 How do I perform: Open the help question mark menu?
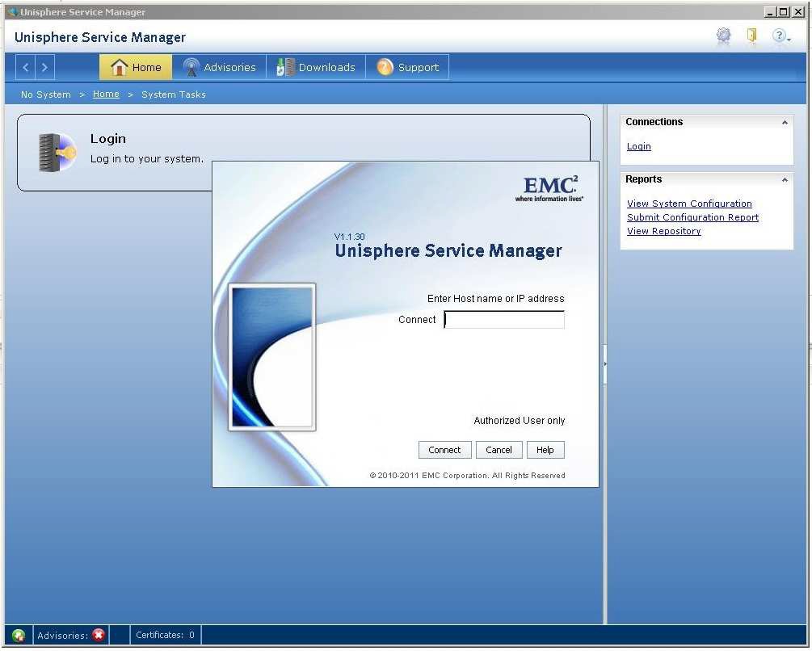coord(780,36)
